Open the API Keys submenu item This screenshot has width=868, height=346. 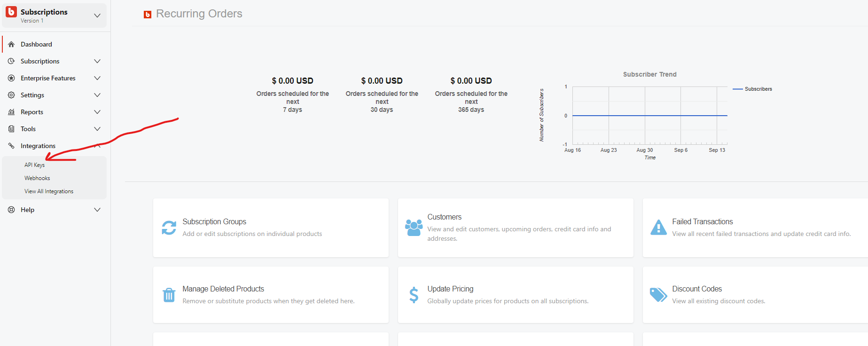(x=34, y=165)
